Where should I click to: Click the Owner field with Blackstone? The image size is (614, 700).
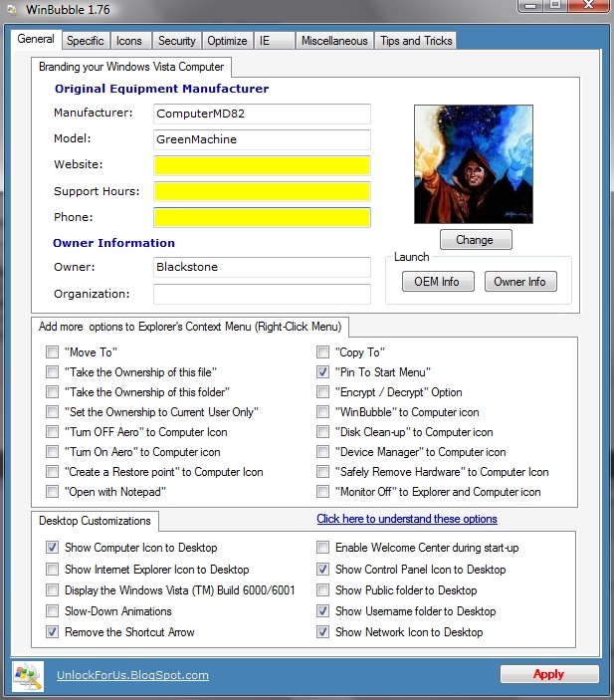pos(262,267)
